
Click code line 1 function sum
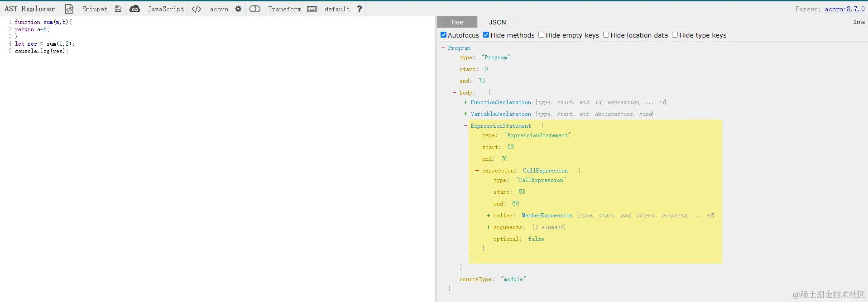(x=43, y=22)
